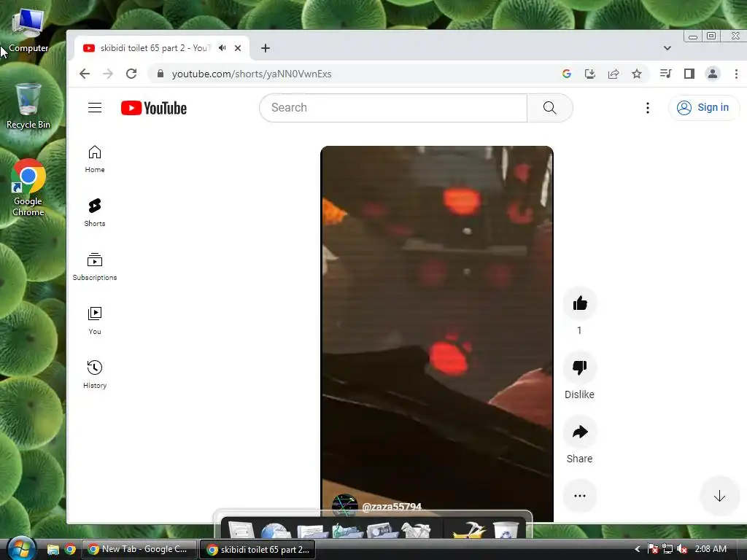View site info via lock icon
This screenshot has width=747, height=560.
(x=160, y=74)
